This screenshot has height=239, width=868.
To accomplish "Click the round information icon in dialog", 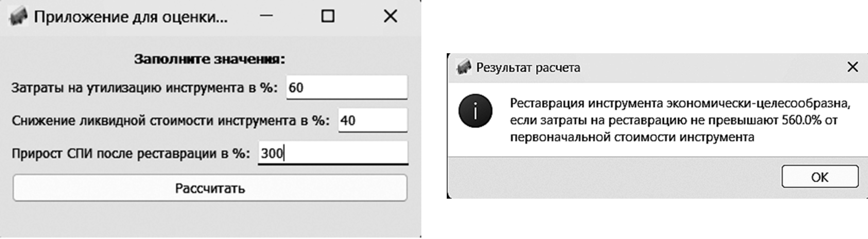I will click(x=475, y=111).
